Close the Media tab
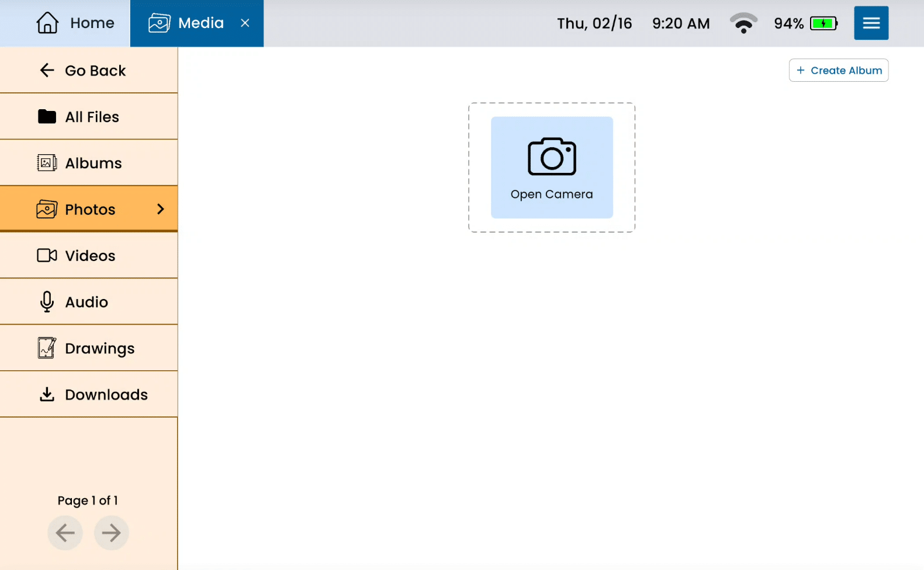 pyautogui.click(x=245, y=23)
